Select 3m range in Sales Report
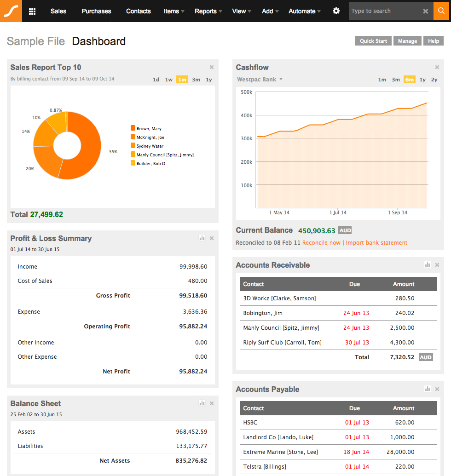 (x=196, y=80)
